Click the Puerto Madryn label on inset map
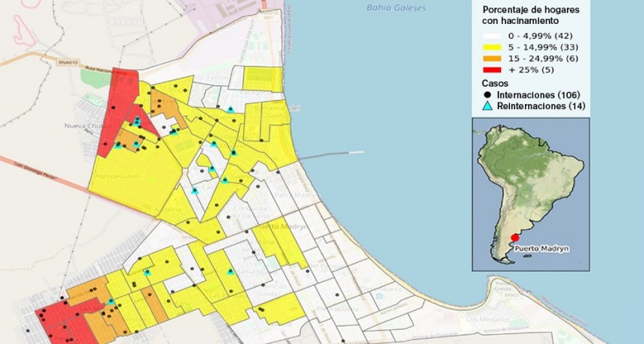The image size is (644, 344). (542, 249)
